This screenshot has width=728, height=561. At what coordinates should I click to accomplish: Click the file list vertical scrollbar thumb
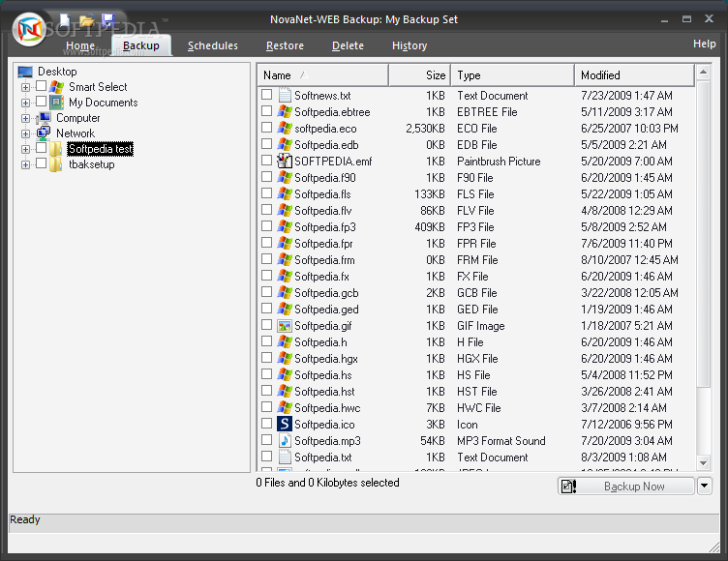click(x=703, y=233)
